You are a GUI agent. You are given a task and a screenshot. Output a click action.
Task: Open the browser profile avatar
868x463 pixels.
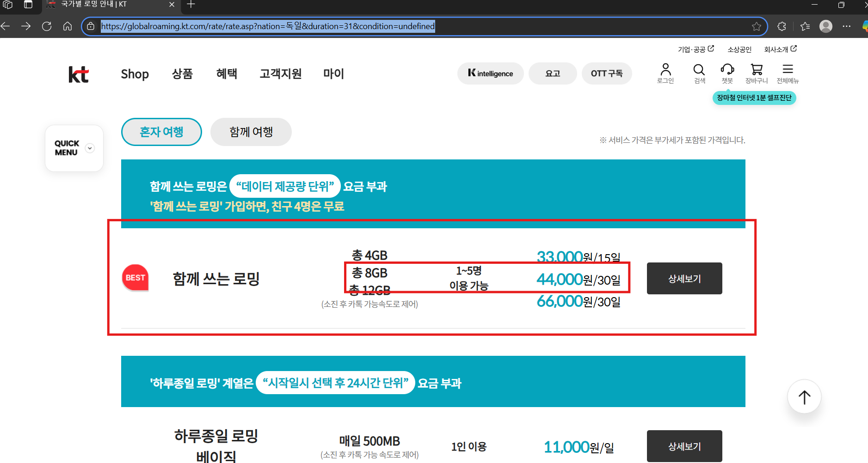[x=826, y=26]
